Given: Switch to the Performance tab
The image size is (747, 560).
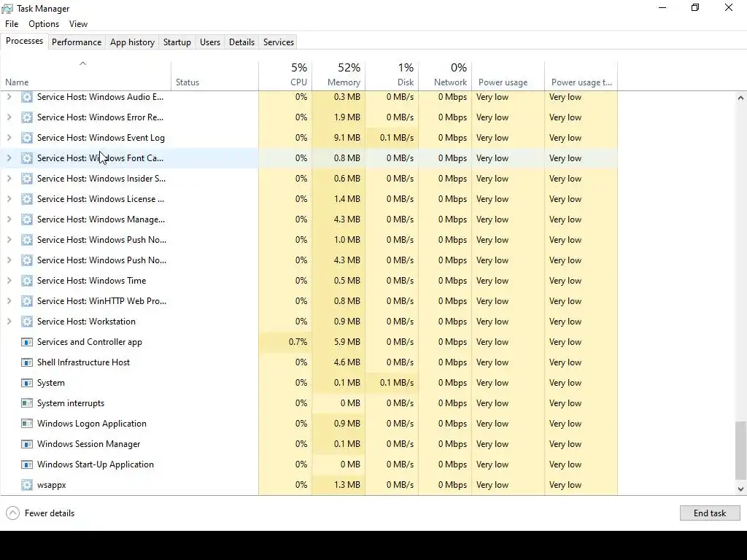Looking at the screenshot, I should click(x=77, y=42).
